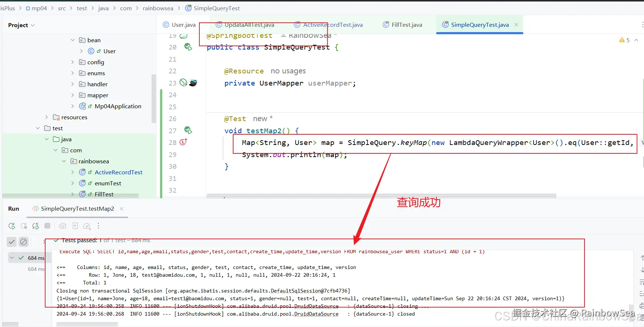Image resolution: width=644 pixels, height=327 pixels.
Task: Collapse the 684 ms test result node
Action: pyautogui.click(x=12, y=258)
